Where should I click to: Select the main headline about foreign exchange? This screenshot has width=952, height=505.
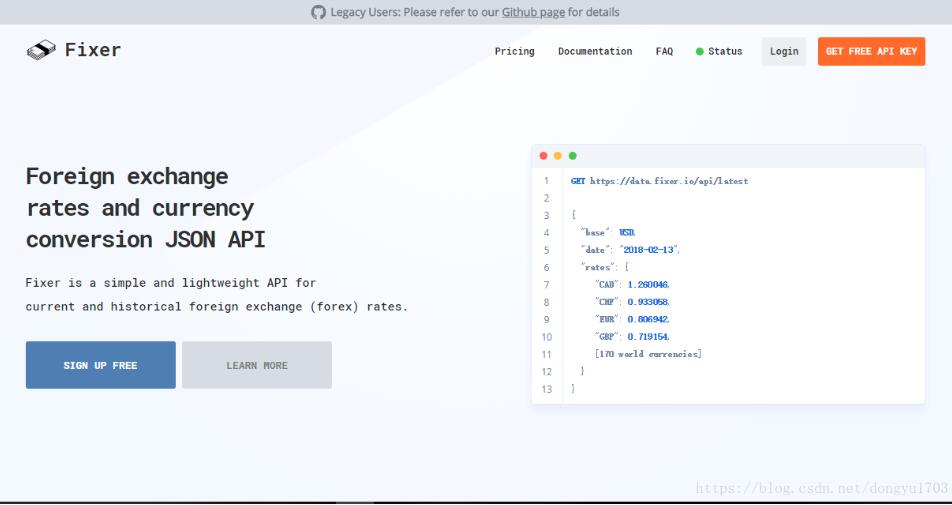pyautogui.click(x=145, y=208)
